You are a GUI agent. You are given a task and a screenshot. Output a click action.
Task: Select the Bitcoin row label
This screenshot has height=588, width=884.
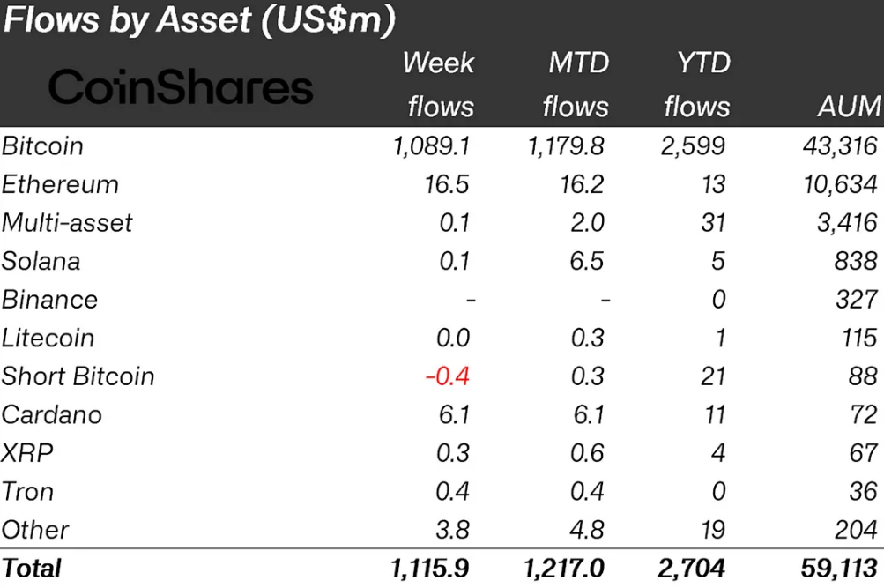pyautogui.click(x=42, y=145)
